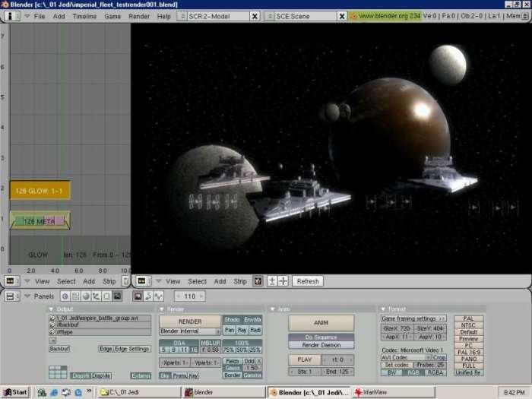Viewport: 532px width, 399px height.
Task: Click the SCE scene browse icon
Action: click(270, 16)
